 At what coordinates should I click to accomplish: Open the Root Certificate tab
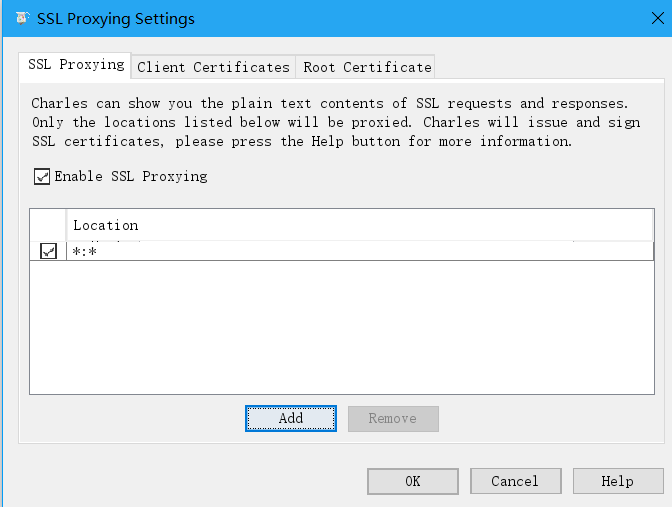point(367,67)
